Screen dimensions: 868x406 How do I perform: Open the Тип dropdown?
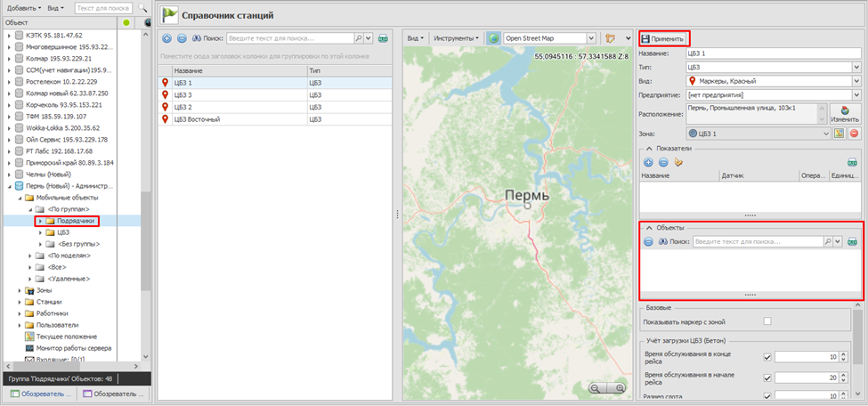pos(856,67)
